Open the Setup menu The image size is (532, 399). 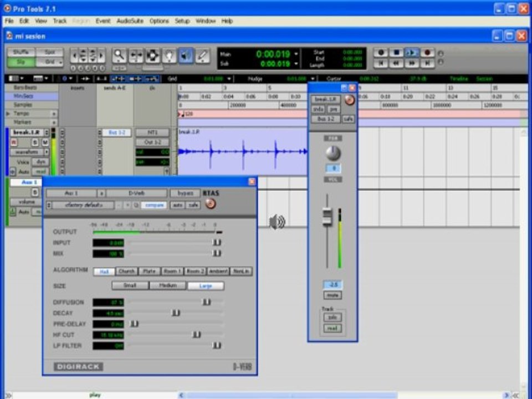pyautogui.click(x=182, y=21)
